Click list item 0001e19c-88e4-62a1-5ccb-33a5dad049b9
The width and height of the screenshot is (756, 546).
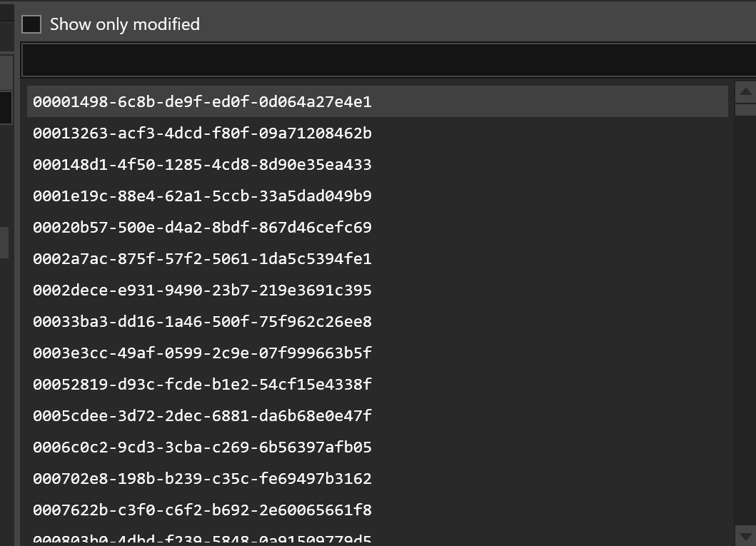click(202, 196)
